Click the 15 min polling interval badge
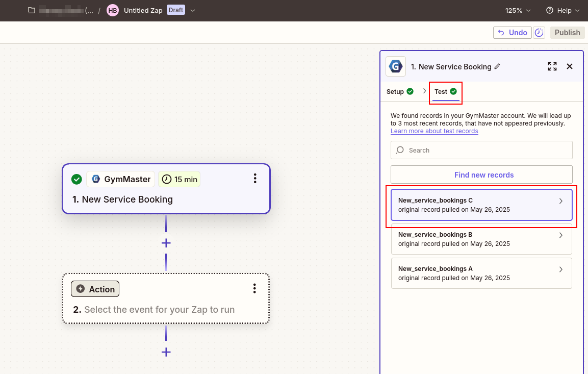Image resolution: width=588 pixels, height=374 pixels. [x=179, y=179]
